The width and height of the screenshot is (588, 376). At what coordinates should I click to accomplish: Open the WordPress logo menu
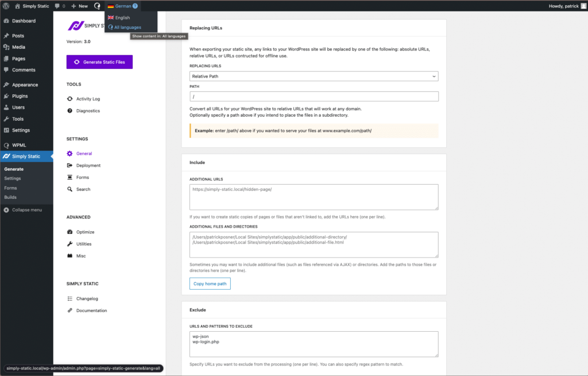click(6, 6)
